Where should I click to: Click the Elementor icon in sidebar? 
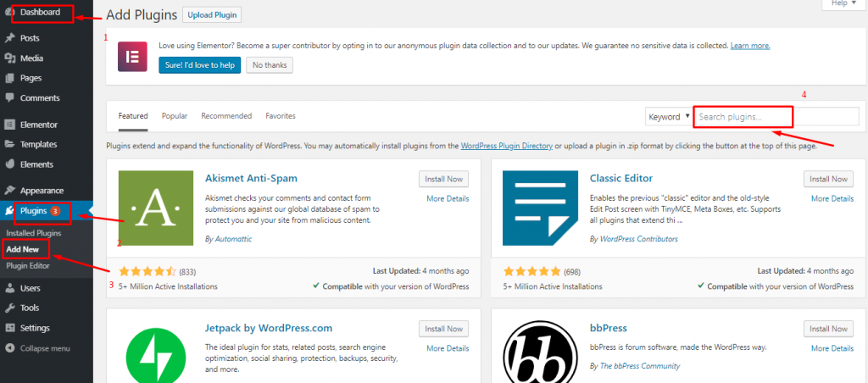[x=9, y=125]
